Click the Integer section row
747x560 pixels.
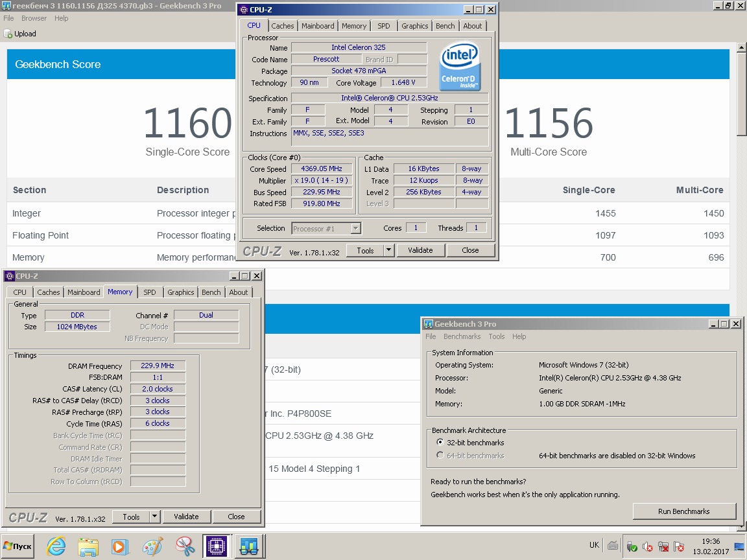click(x=368, y=213)
